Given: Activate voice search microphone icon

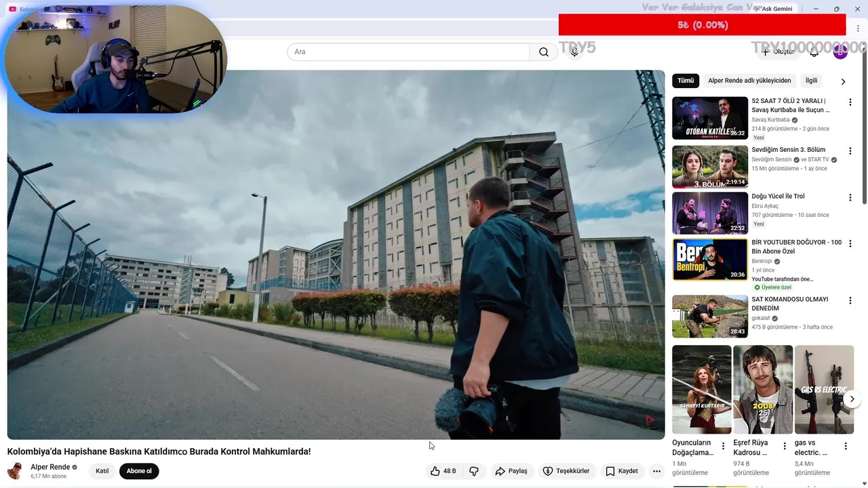Looking at the screenshot, I should (574, 52).
